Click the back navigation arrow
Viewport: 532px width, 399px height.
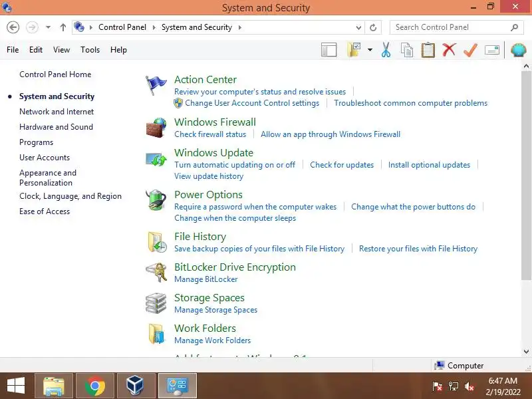13,27
